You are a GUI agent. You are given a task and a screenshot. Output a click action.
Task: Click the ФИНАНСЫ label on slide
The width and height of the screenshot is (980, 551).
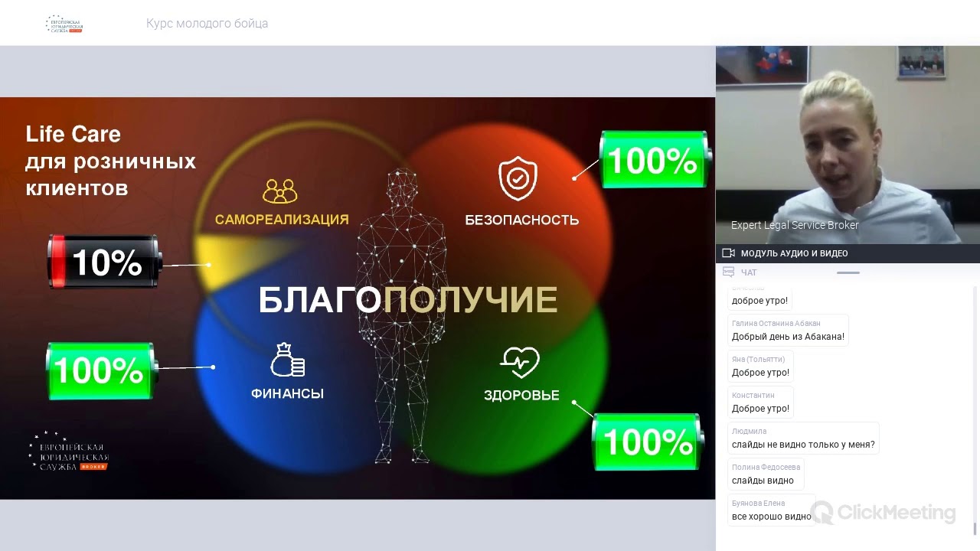287,393
